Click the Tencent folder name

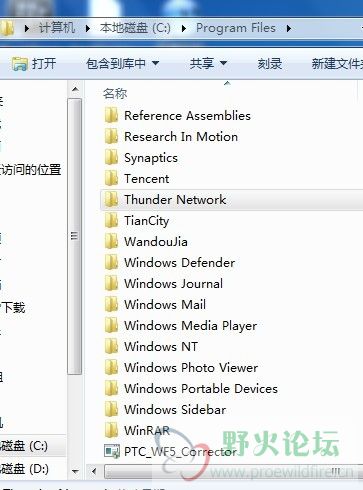[147, 179]
